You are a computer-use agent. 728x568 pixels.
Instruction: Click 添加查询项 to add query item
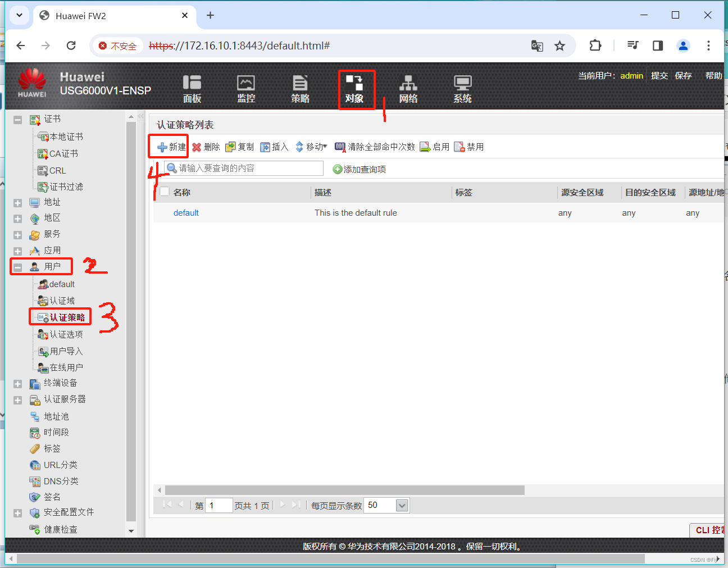pyautogui.click(x=360, y=169)
